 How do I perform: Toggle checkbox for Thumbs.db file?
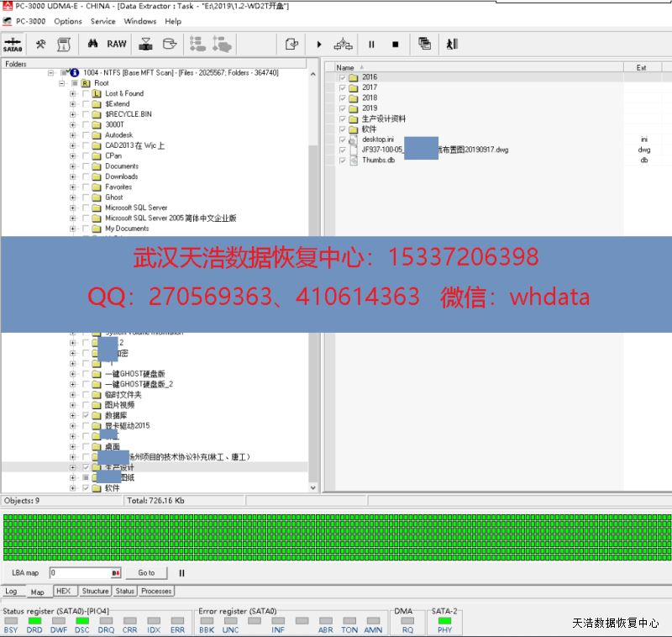[343, 160]
